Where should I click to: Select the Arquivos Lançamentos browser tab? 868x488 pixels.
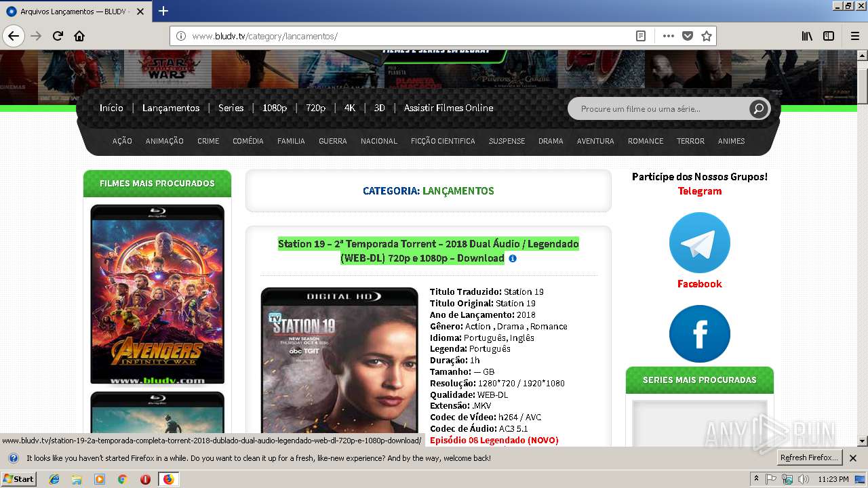75,12
